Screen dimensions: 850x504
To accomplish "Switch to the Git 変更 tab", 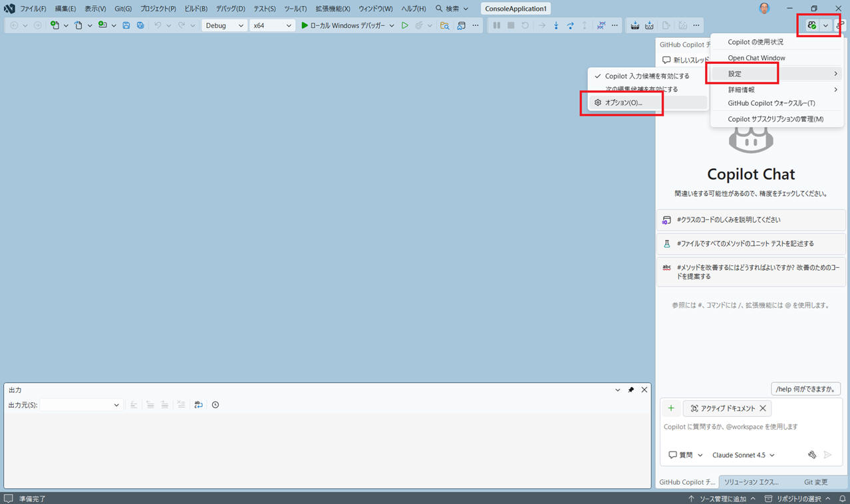I will 815,481.
